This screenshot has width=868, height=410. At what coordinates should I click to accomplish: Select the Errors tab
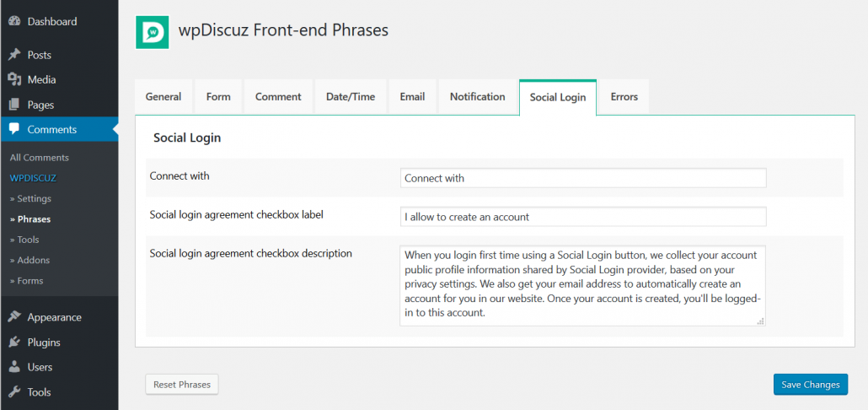coord(624,97)
